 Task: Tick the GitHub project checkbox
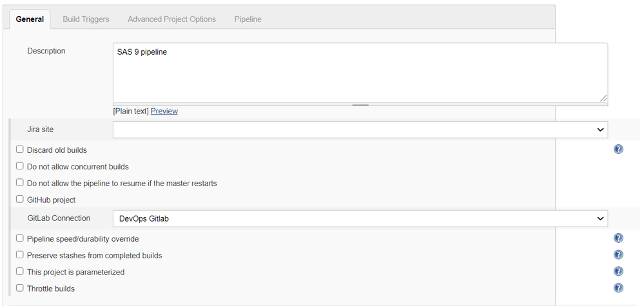click(x=20, y=199)
